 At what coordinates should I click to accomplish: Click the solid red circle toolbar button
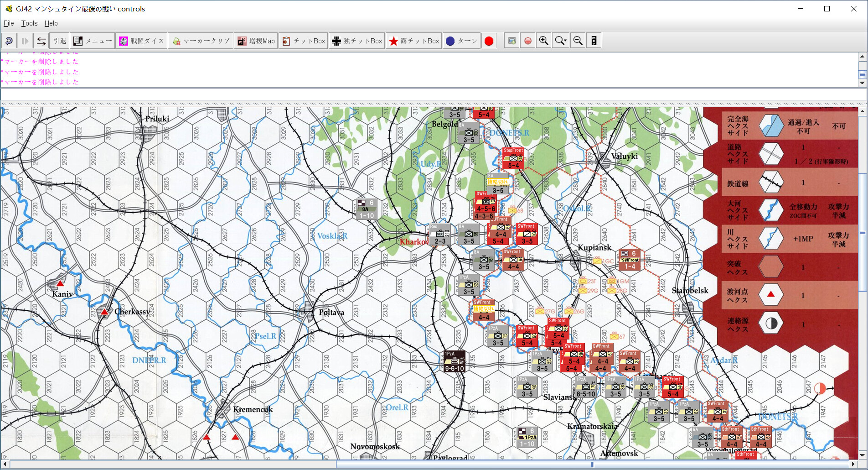tap(489, 41)
